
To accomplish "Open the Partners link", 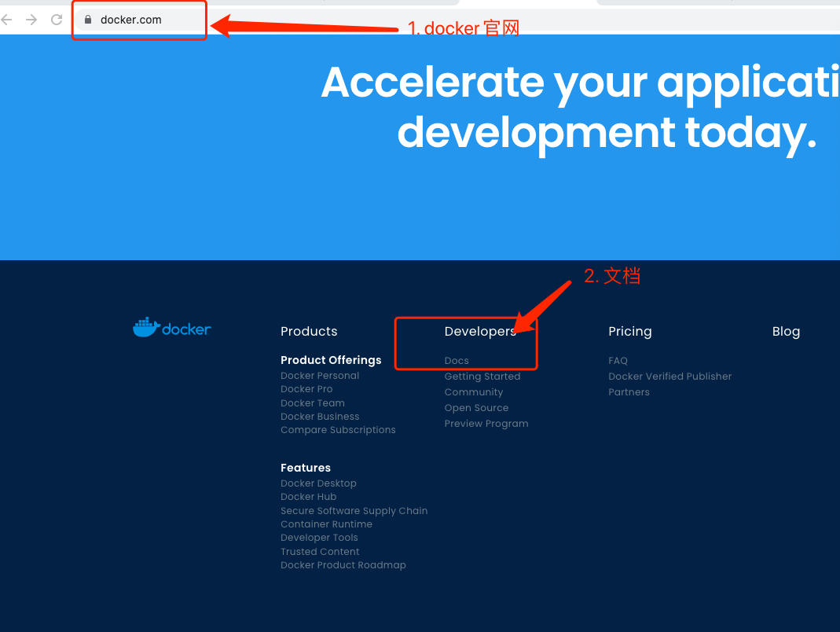I will point(629,392).
